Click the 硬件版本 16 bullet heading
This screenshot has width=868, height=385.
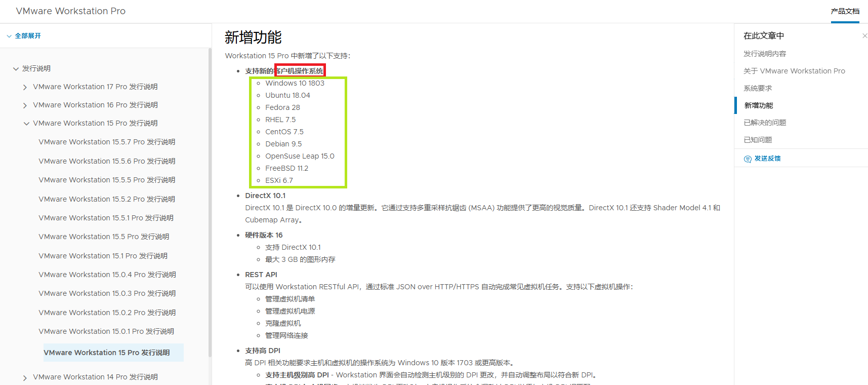pyautogui.click(x=264, y=235)
